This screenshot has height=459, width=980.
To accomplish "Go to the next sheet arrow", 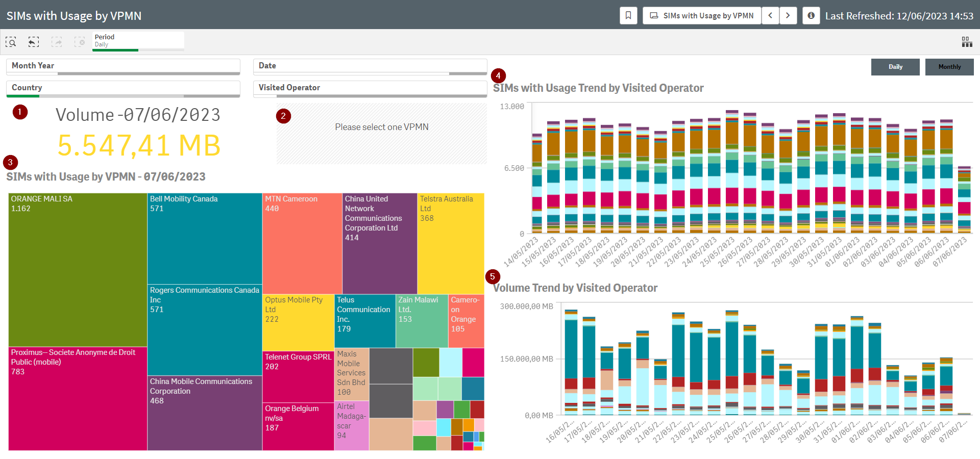I will click(x=788, y=16).
